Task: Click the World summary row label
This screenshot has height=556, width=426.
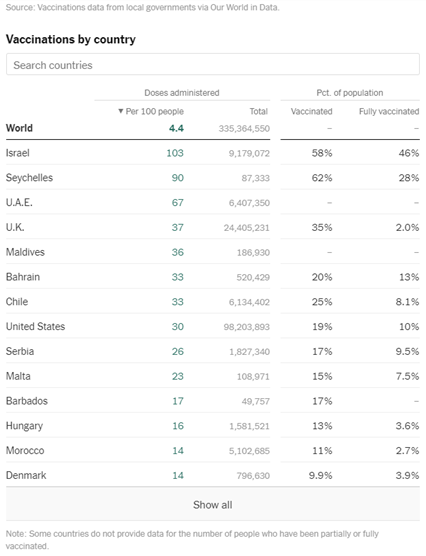Action: tap(19, 128)
